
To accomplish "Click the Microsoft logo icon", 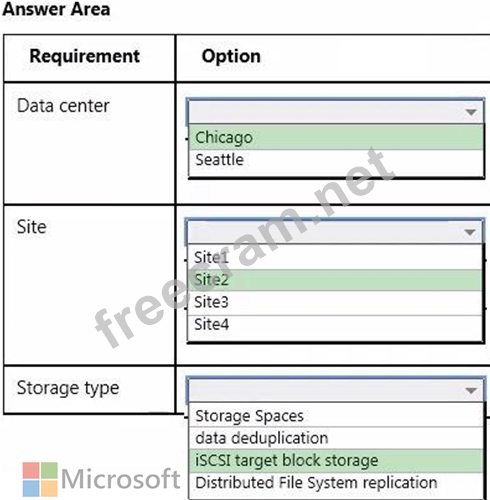I will click(x=40, y=479).
